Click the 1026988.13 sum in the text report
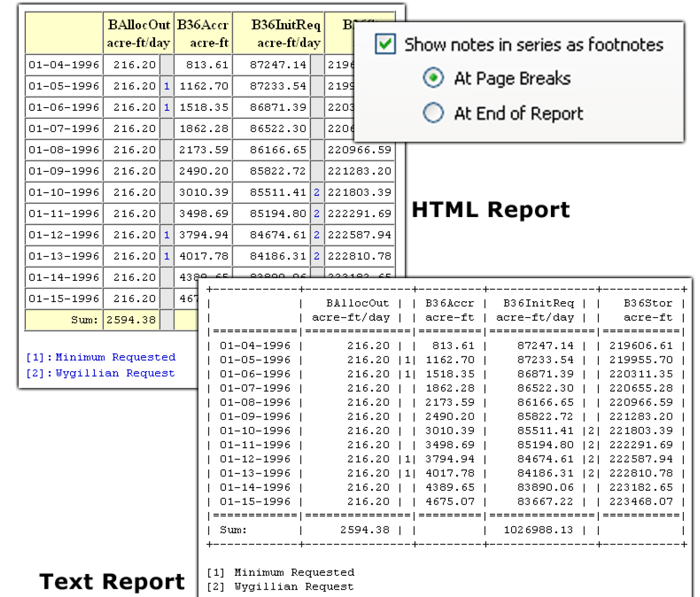The width and height of the screenshot is (700, 597). coord(538,530)
